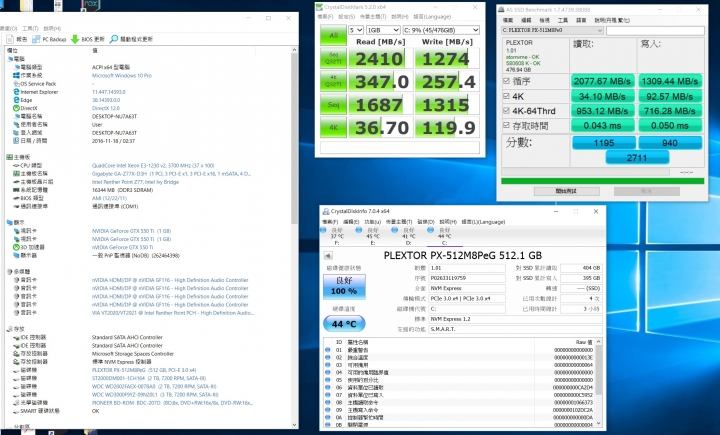Click the PC Backup toolbar icon

point(36,40)
